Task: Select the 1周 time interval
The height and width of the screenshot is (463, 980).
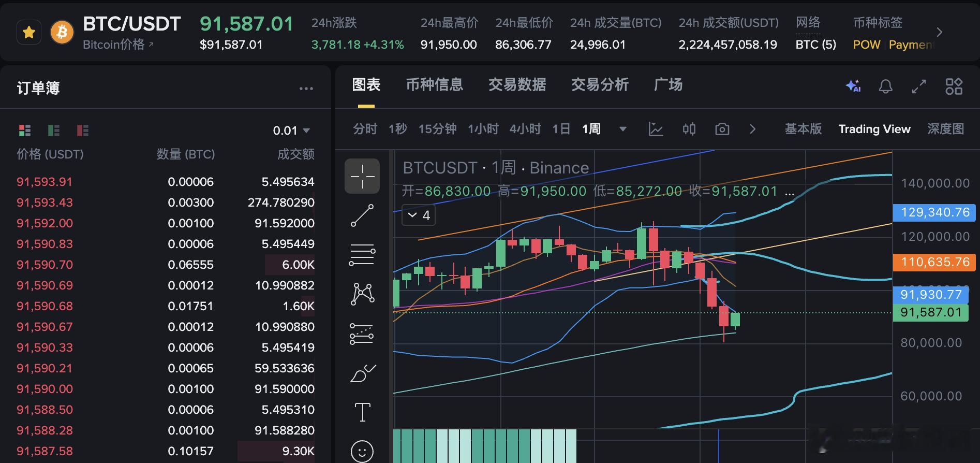Action: (x=591, y=129)
